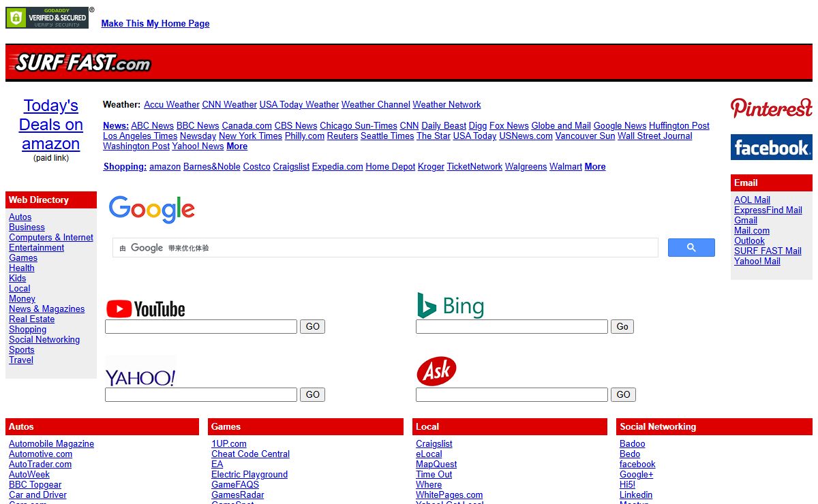Click More link after Yahoo! News

point(237,146)
